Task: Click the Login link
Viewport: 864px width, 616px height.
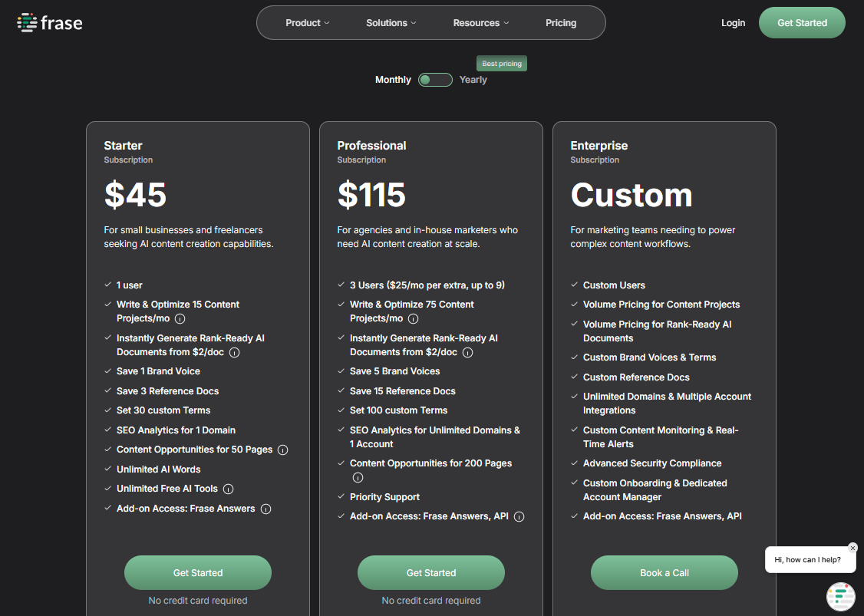Action: pyautogui.click(x=733, y=22)
